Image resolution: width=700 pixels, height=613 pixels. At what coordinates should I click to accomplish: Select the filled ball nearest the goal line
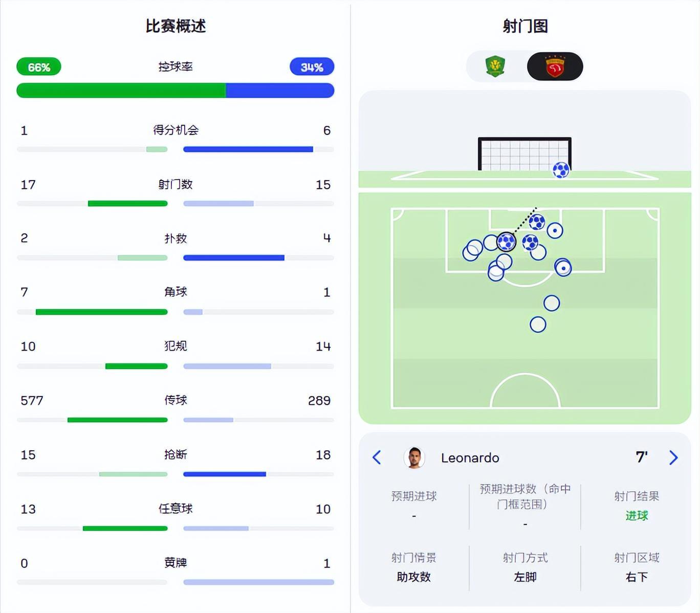(537, 222)
